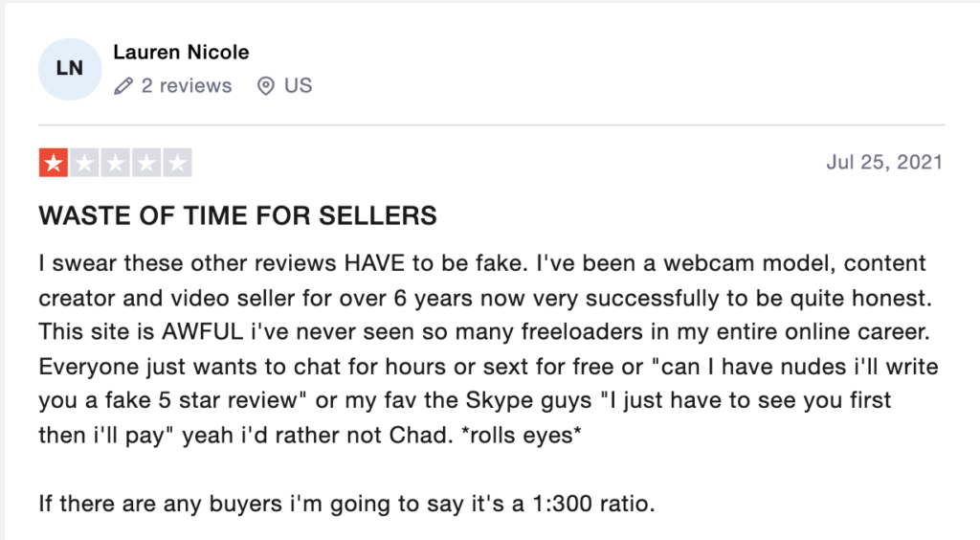Click the third gray rating star
Screen dimensions: 980x540
(x=116, y=163)
